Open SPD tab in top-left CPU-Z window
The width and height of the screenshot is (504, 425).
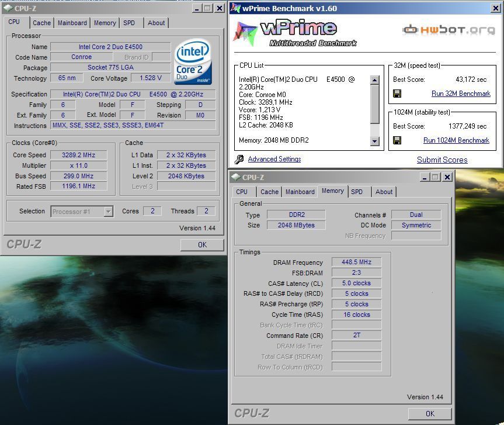tap(129, 23)
